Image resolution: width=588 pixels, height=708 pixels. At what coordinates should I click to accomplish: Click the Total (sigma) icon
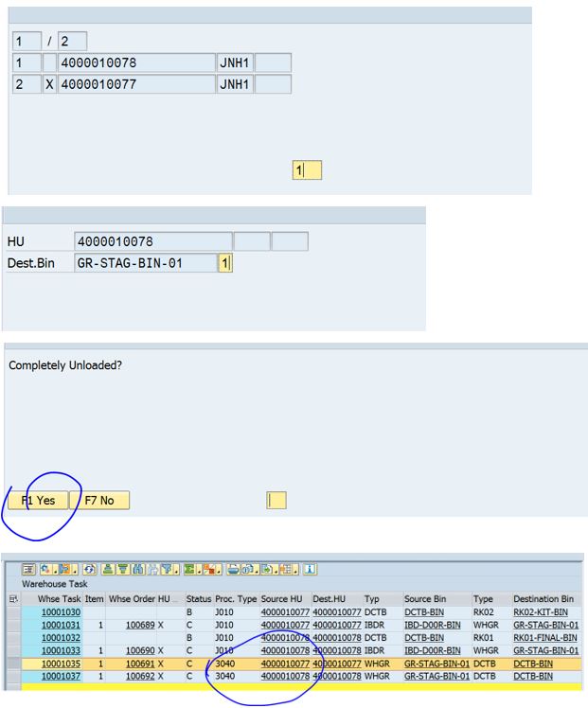[x=190, y=568]
